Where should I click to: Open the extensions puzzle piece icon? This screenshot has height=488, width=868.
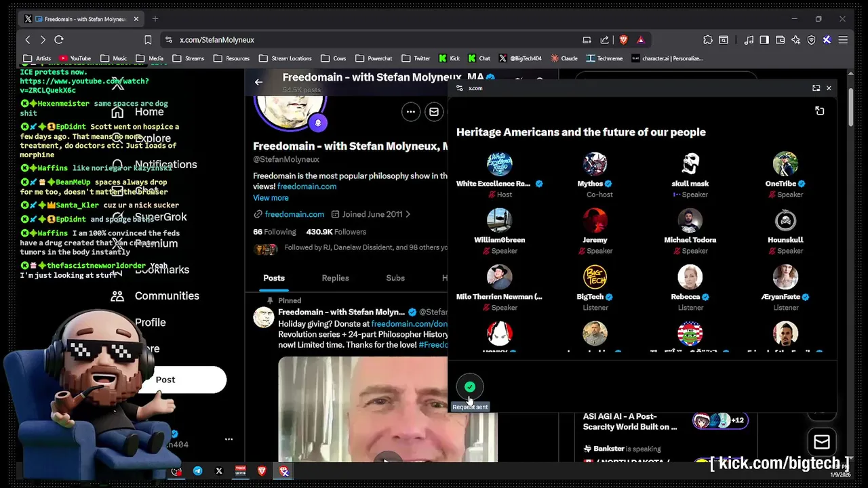click(x=708, y=40)
